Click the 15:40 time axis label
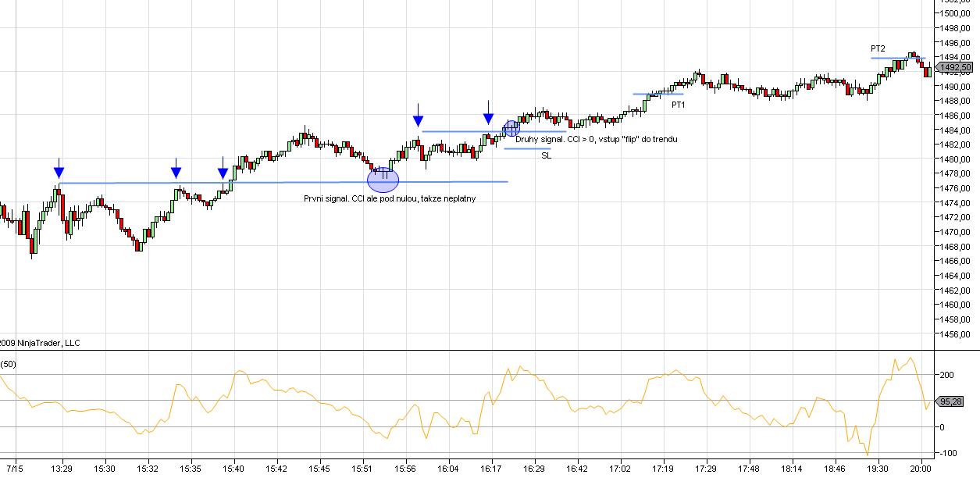This screenshot has height=478, width=980. click(x=233, y=469)
